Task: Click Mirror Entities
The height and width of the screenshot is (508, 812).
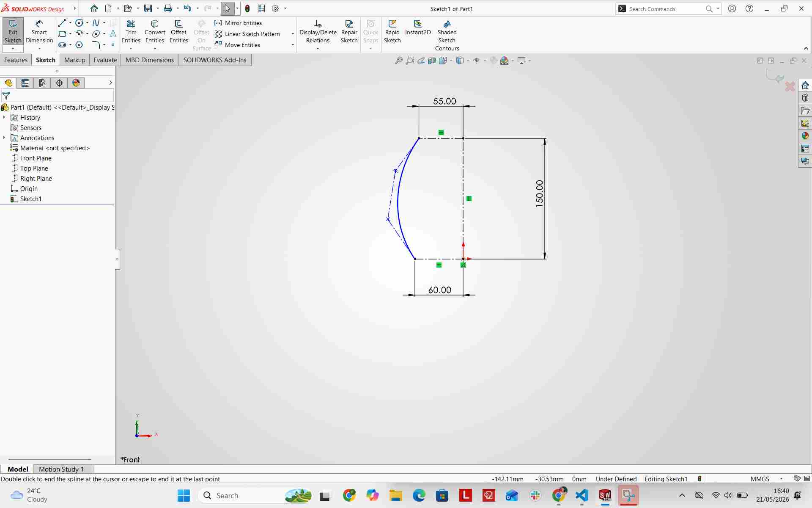Action: [x=239, y=23]
